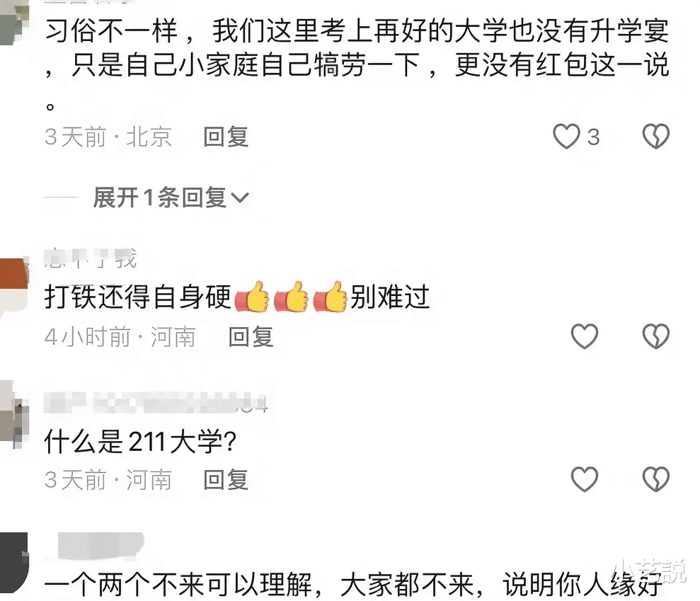
Task: Click the chevron next to 展开1条回复
Action: [x=240, y=198]
